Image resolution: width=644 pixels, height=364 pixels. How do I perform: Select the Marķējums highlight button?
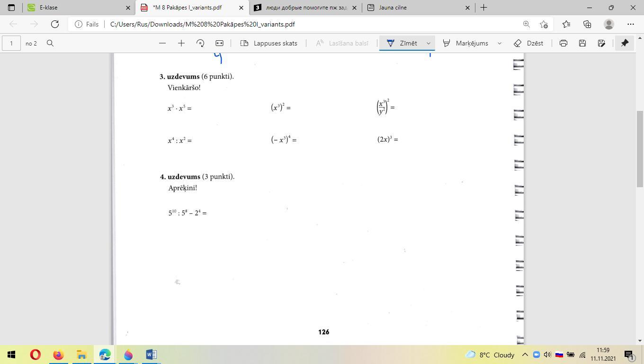pyautogui.click(x=465, y=43)
